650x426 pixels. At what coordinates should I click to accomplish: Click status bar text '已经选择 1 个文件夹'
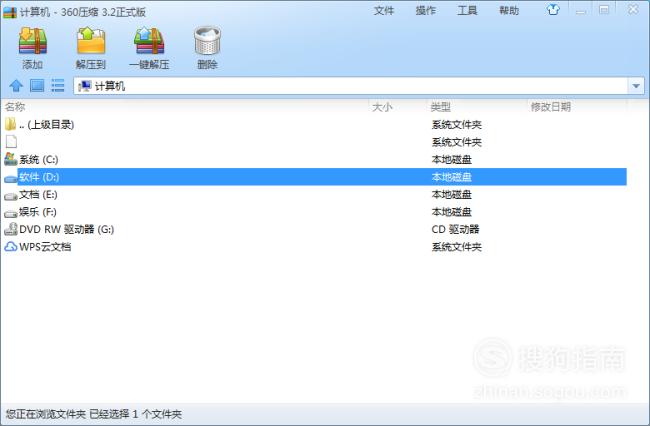click(x=136, y=414)
